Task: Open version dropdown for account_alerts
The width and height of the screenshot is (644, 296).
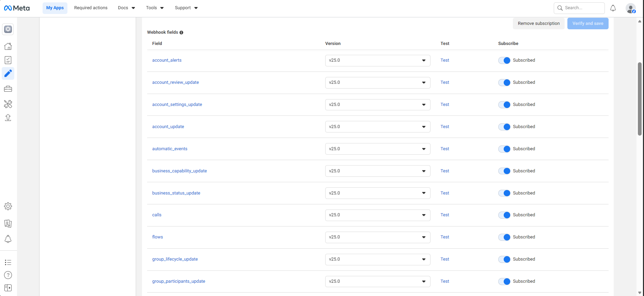Action: pyautogui.click(x=378, y=61)
